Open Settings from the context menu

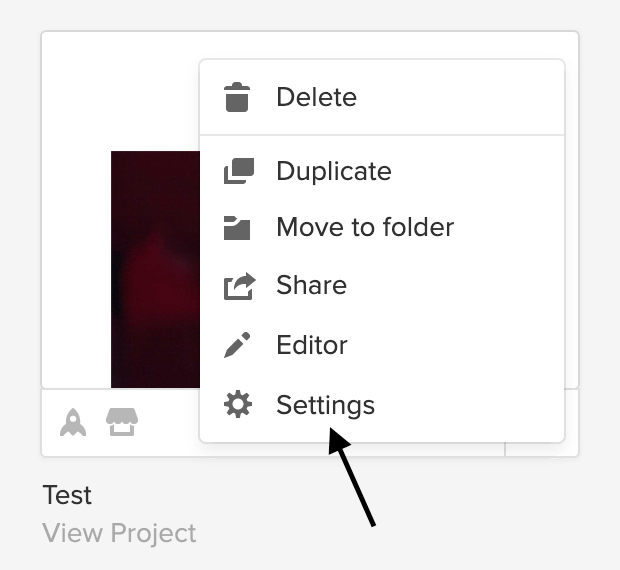pos(325,405)
